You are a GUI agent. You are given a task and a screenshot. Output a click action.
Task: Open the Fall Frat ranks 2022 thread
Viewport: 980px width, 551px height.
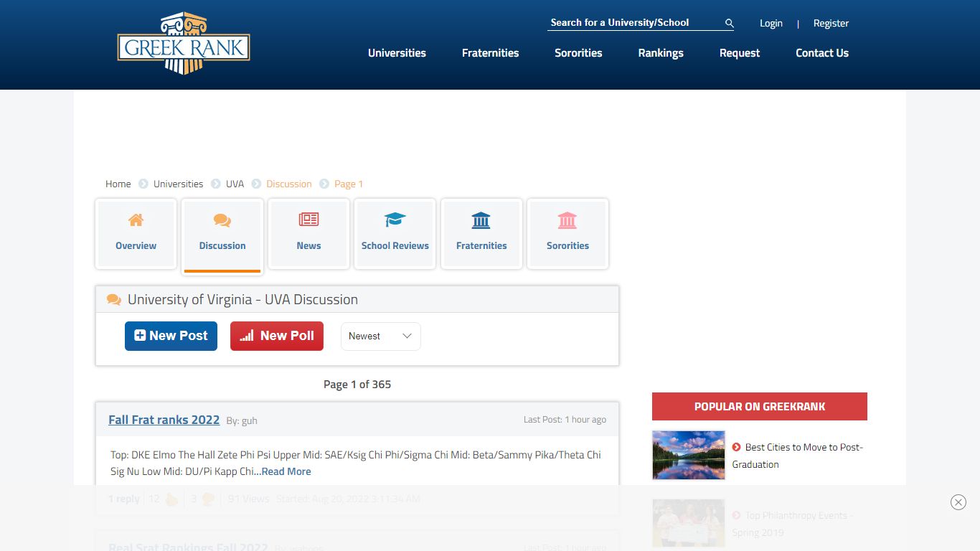164,420
